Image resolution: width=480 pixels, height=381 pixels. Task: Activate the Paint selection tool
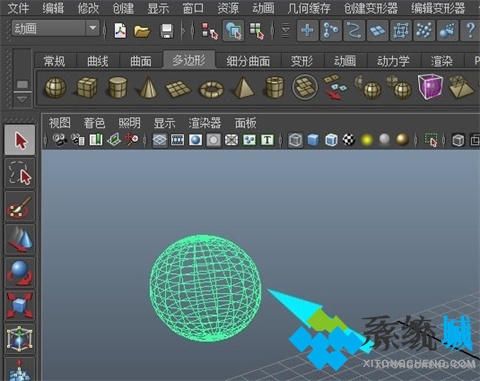(20, 207)
